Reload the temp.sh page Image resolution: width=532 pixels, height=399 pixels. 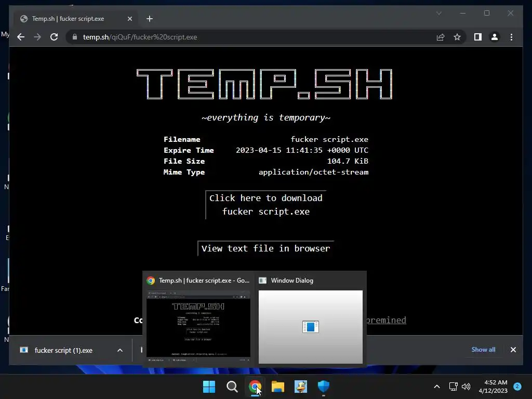pyautogui.click(x=54, y=37)
